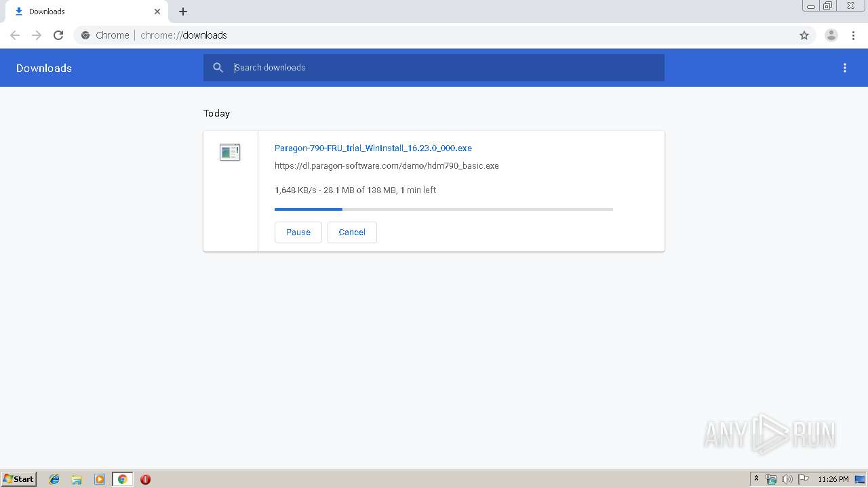868x488 pixels.
Task: Minimize the Chrome window
Action: coord(811,6)
